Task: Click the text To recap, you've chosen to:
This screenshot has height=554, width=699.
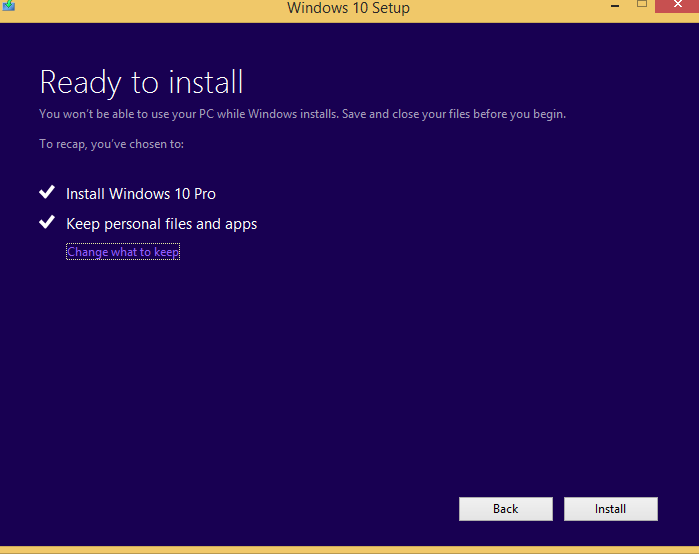Action: (111, 144)
